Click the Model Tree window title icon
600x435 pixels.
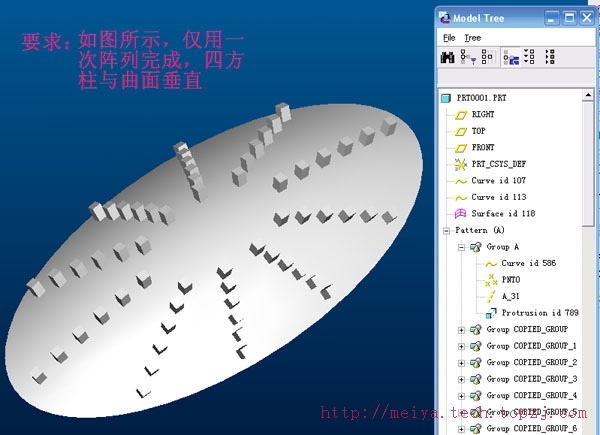pyautogui.click(x=445, y=18)
